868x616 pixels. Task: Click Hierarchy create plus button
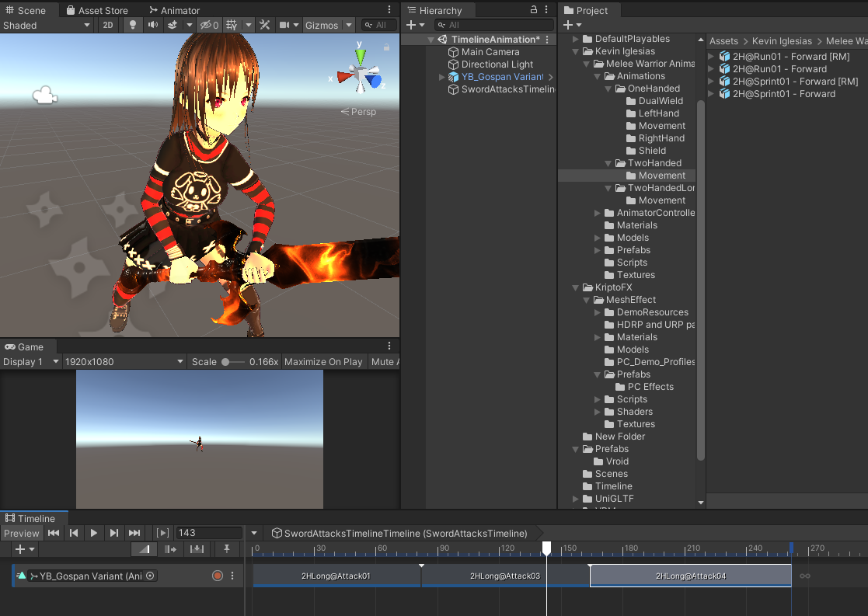point(411,25)
